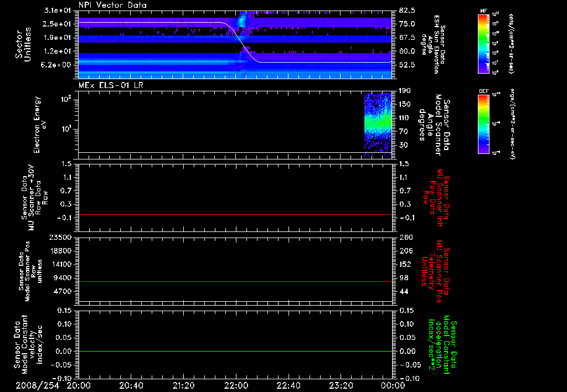Click the "00:00" time tick label

click(393, 385)
